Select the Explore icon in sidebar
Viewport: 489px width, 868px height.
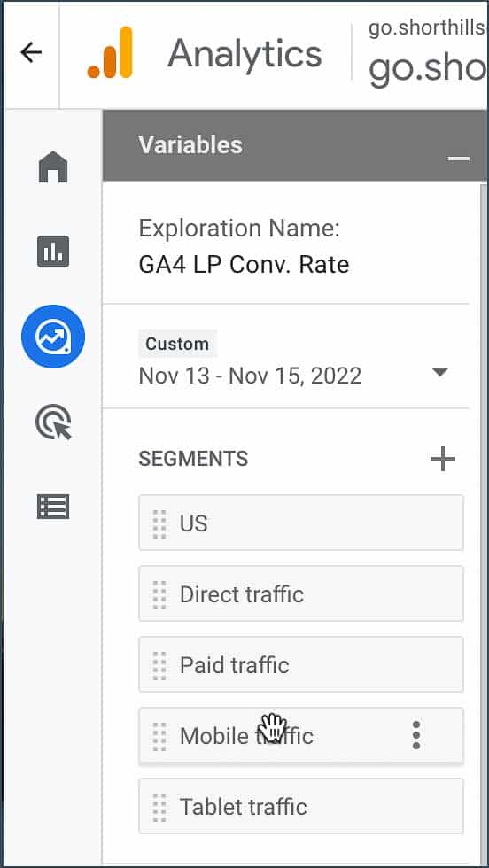click(53, 337)
